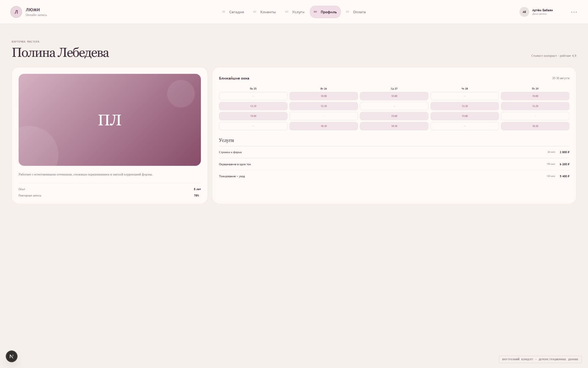
Task: Choose the 18:30 slot on Ср 27
Action: click(394, 126)
